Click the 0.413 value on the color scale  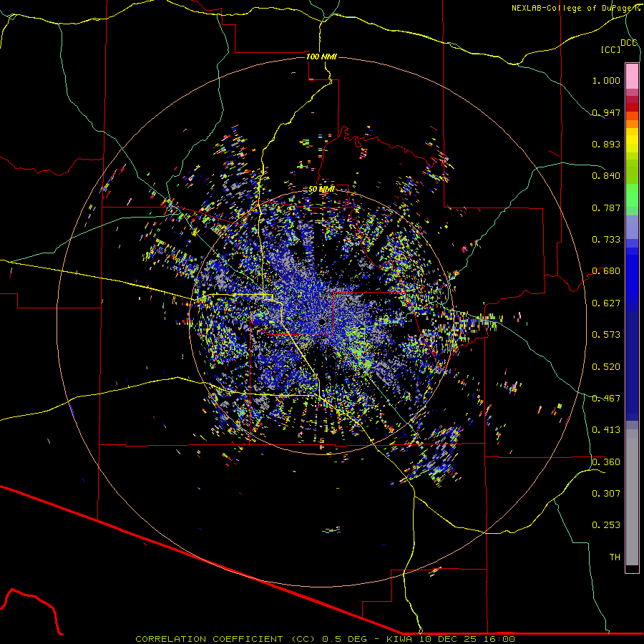(x=606, y=430)
